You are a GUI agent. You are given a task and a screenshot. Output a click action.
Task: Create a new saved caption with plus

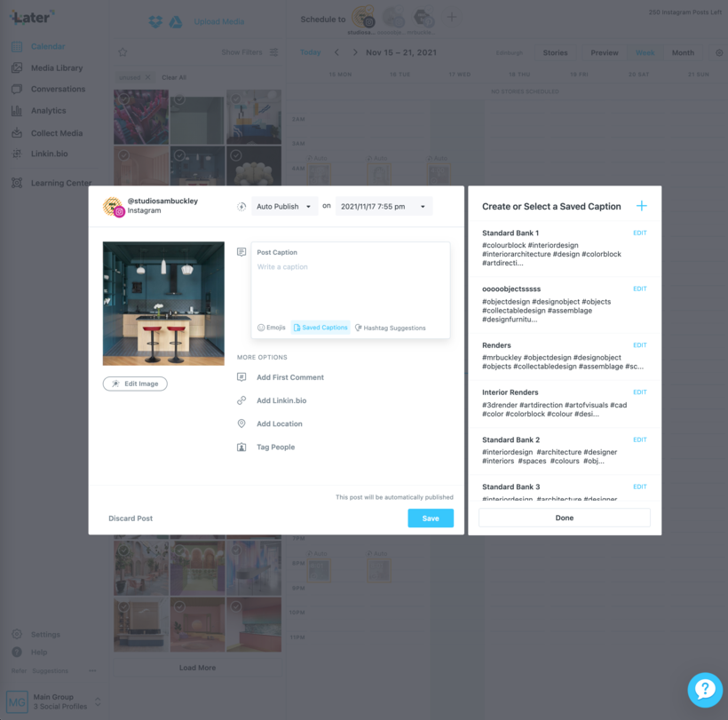click(x=641, y=206)
